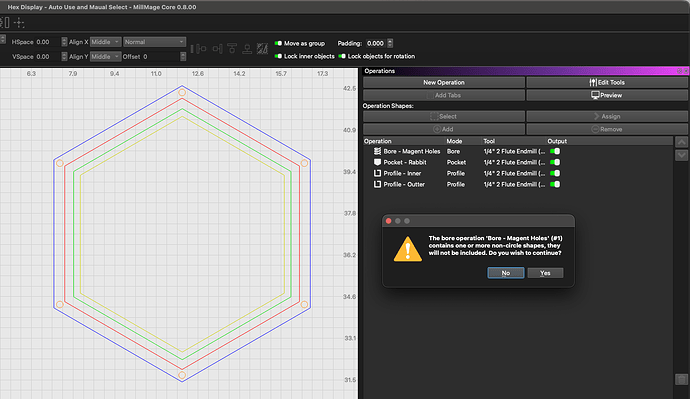This screenshot has width=690, height=399.
Task: Click the Add Tabs button
Action: [444, 95]
